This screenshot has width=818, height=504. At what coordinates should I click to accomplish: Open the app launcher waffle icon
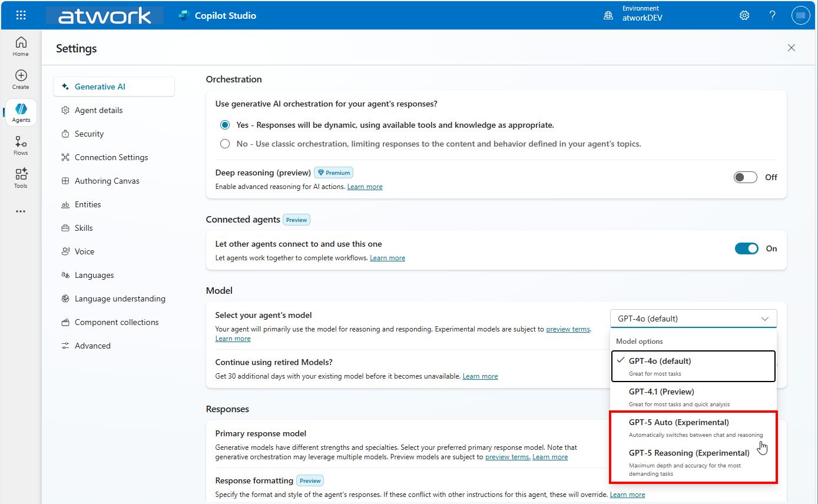tap(21, 15)
